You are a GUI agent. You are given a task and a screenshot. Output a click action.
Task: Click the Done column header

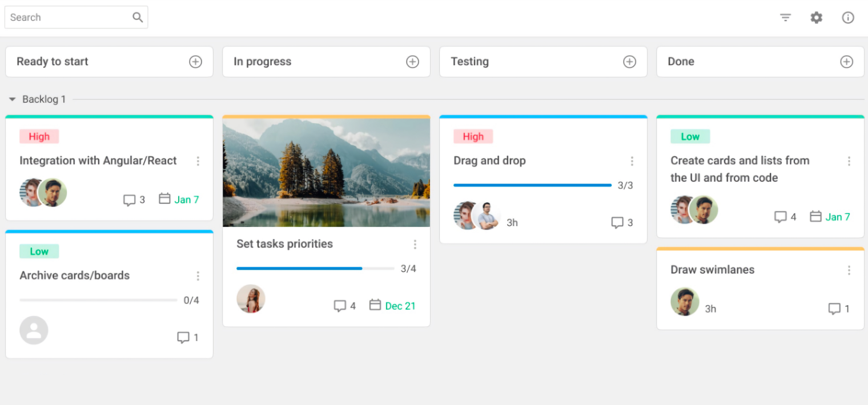[x=681, y=62]
